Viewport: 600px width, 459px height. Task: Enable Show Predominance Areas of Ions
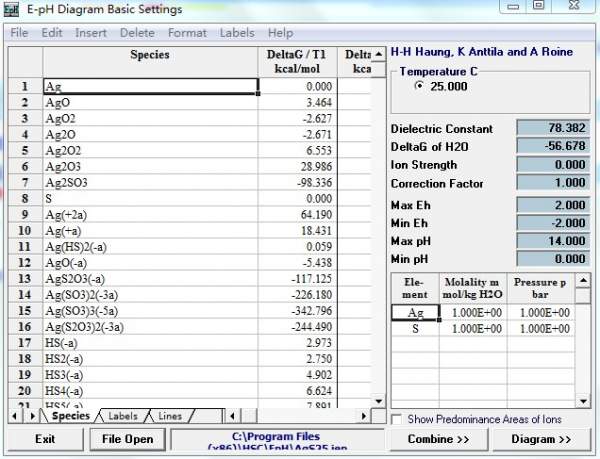point(397,419)
